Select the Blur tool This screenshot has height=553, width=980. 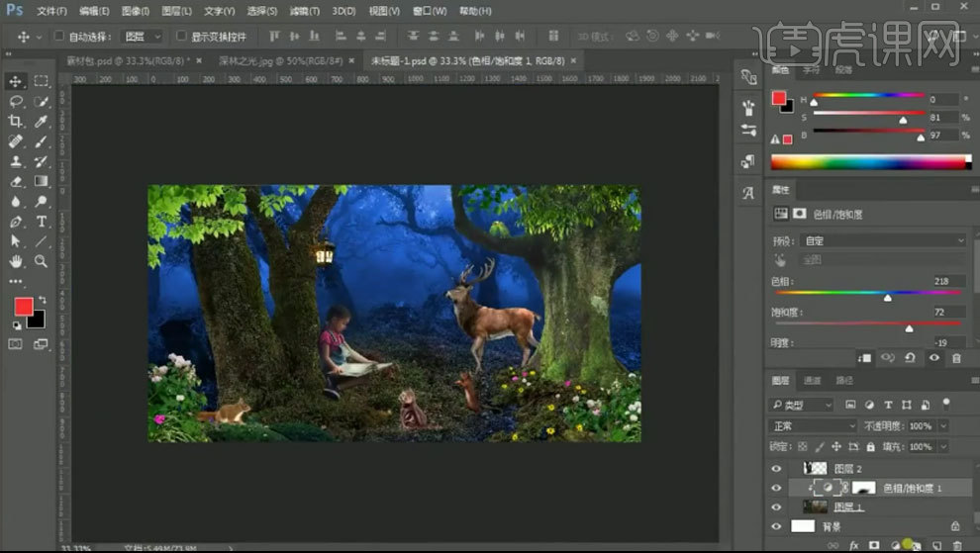(x=16, y=201)
